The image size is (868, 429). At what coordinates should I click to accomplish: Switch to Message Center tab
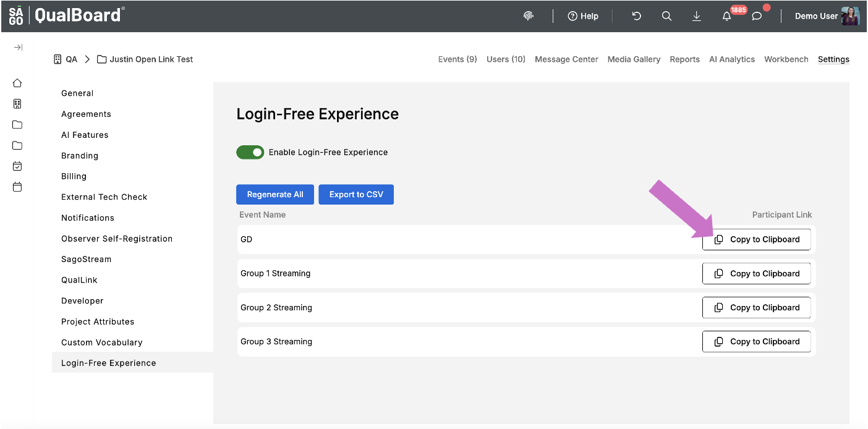(566, 59)
